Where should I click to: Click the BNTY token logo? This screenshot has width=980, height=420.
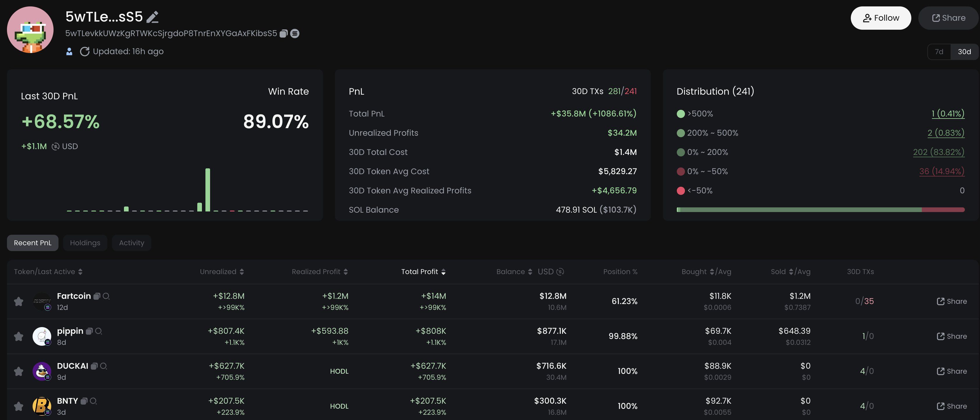pyautogui.click(x=42, y=406)
